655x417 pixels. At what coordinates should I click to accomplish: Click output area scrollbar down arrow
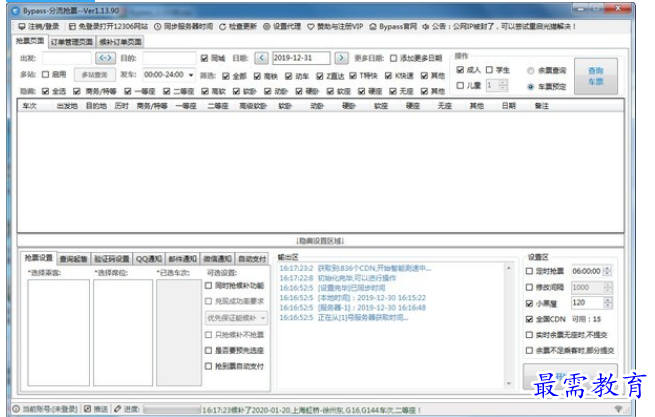[509, 383]
